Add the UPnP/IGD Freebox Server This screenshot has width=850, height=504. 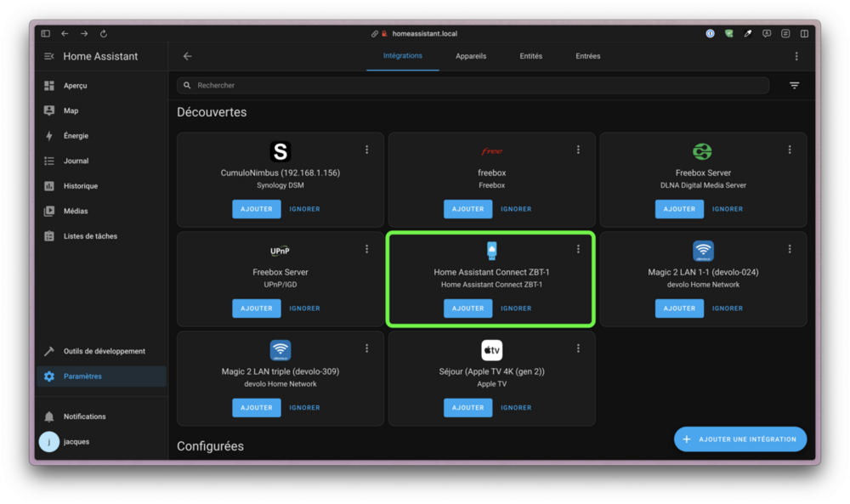pos(257,308)
